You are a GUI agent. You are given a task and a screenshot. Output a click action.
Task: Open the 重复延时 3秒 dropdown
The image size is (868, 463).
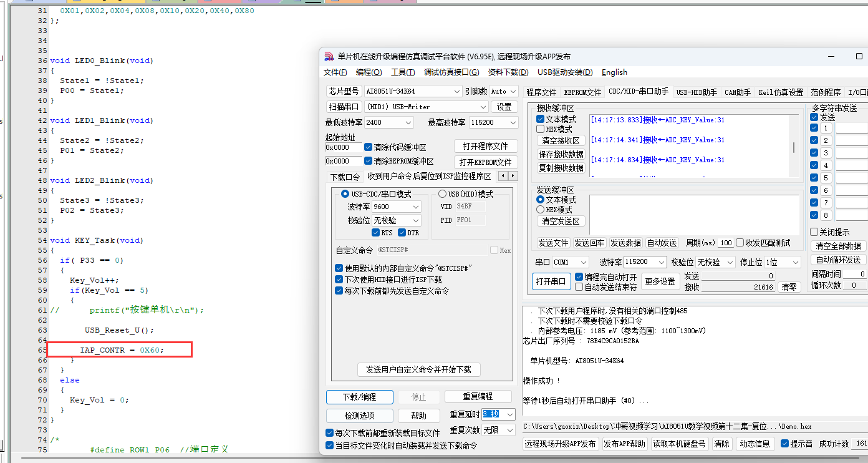pos(510,414)
